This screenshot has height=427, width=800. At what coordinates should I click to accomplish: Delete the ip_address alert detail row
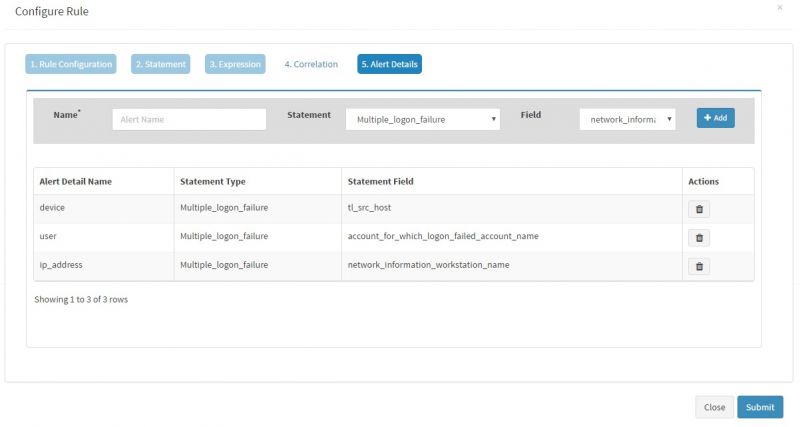tap(699, 266)
